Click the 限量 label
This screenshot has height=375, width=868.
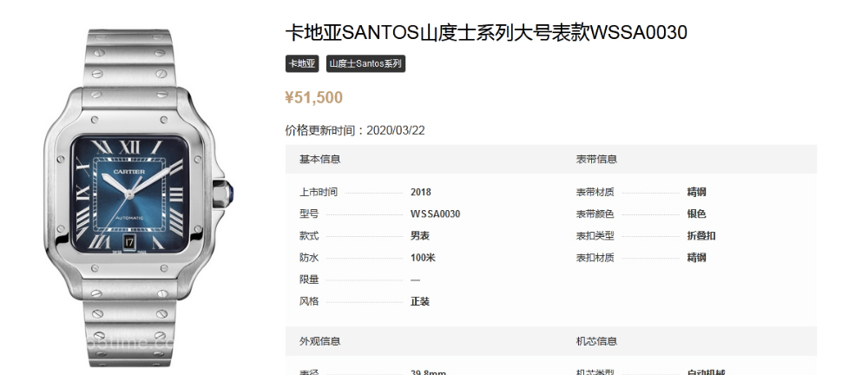[309, 280]
